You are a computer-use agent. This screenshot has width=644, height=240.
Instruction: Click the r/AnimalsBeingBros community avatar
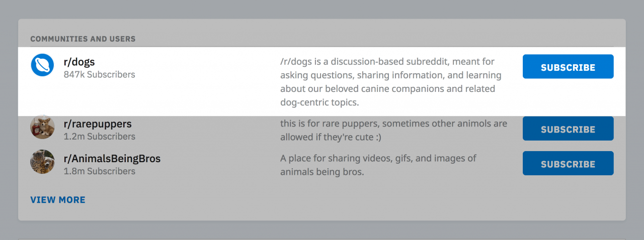pos(42,162)
